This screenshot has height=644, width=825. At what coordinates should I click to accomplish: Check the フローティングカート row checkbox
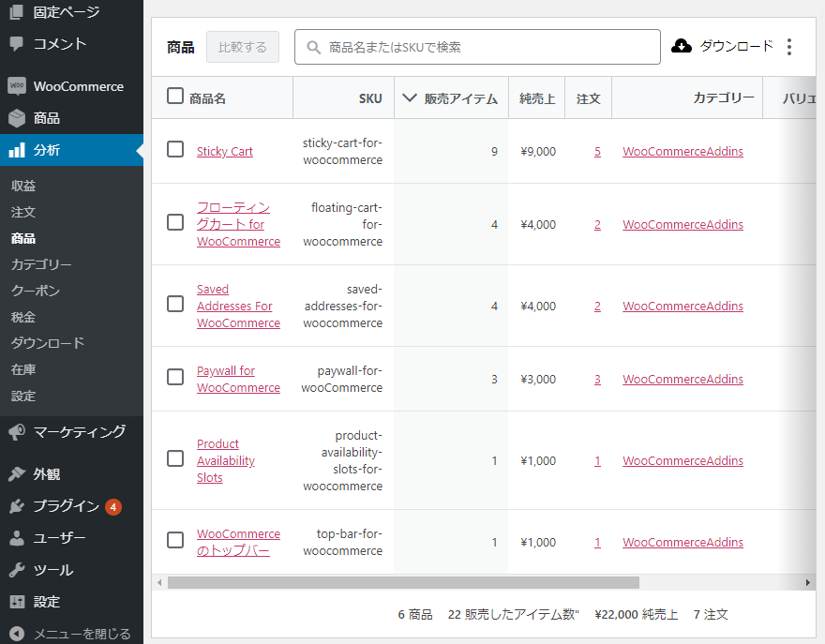[x=175, y=222]
